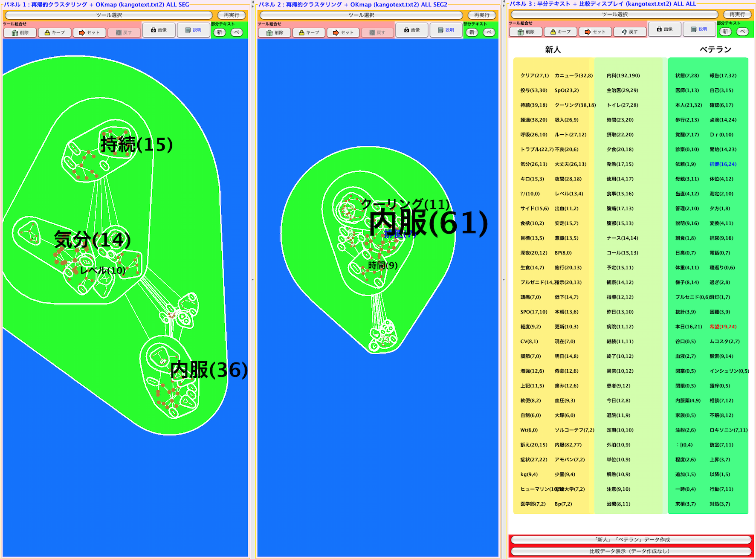
Task: Open 説明 document button in Panel 1
Action: (193, 30)
